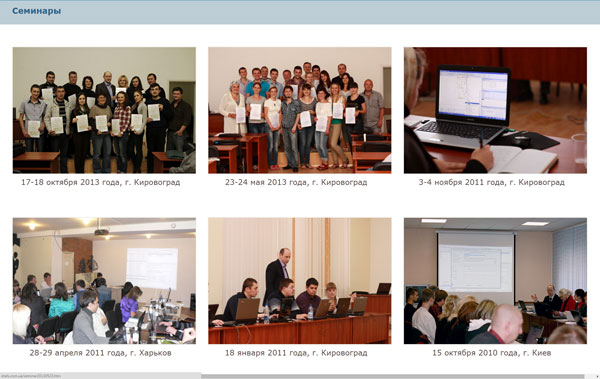
Task: Open the 3-4 ноября 2011 laptop photo
Action: [x=495, y=110]
